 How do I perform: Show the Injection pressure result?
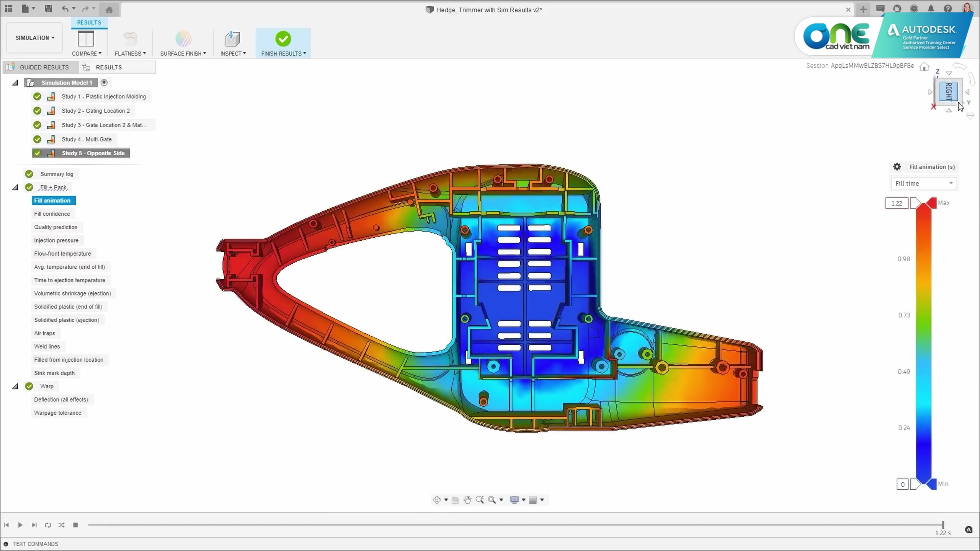click(56, 240)
